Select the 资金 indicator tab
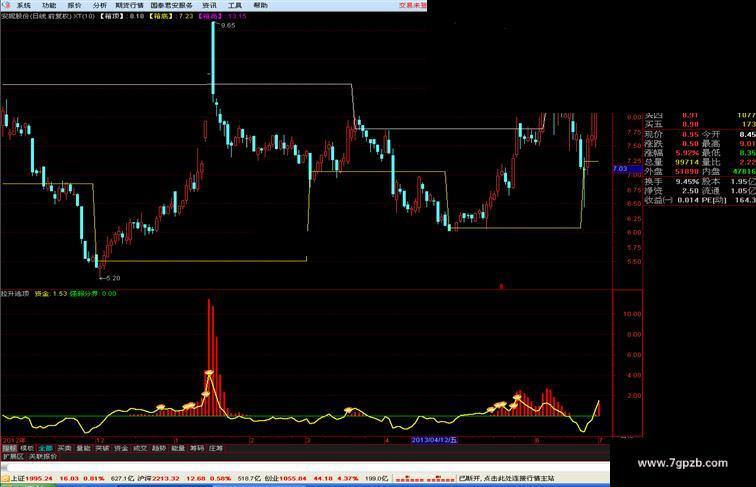This screenshot has width=756, height=487. pos(121,448)
